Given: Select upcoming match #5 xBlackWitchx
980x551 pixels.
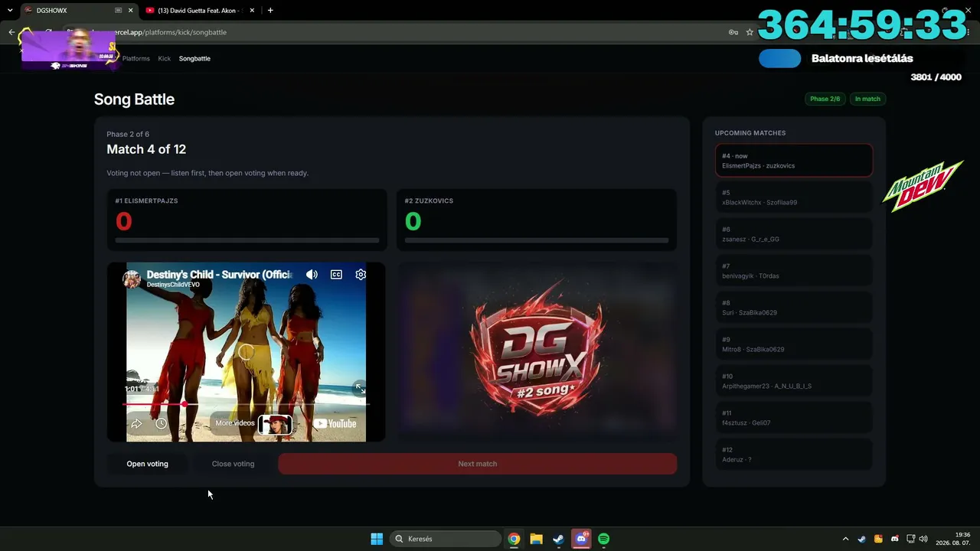Looking at the screenshot, I should (794, 197).
